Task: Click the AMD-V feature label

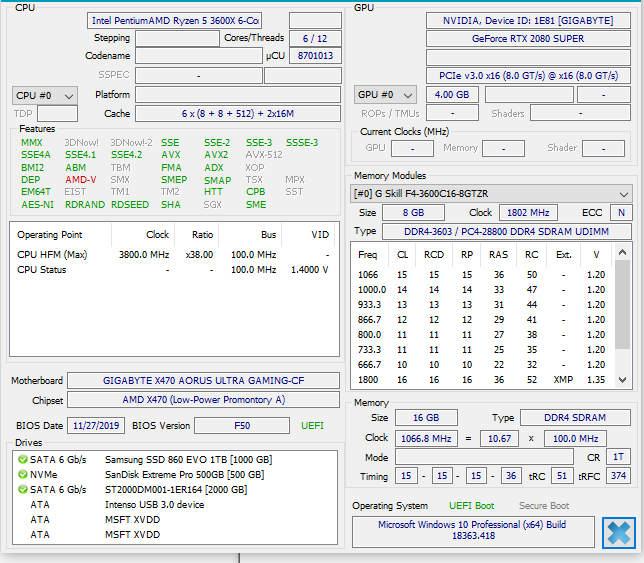Action: [80, 180]
